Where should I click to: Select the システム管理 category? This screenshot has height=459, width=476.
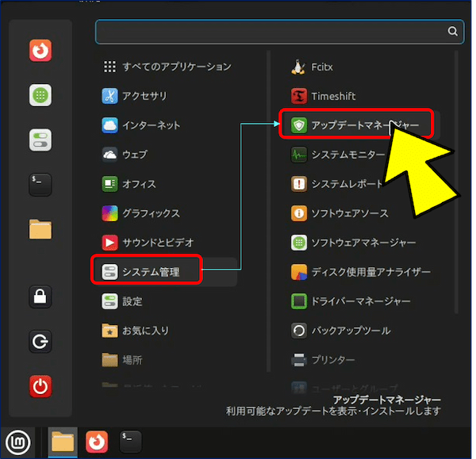pos(150,272)
